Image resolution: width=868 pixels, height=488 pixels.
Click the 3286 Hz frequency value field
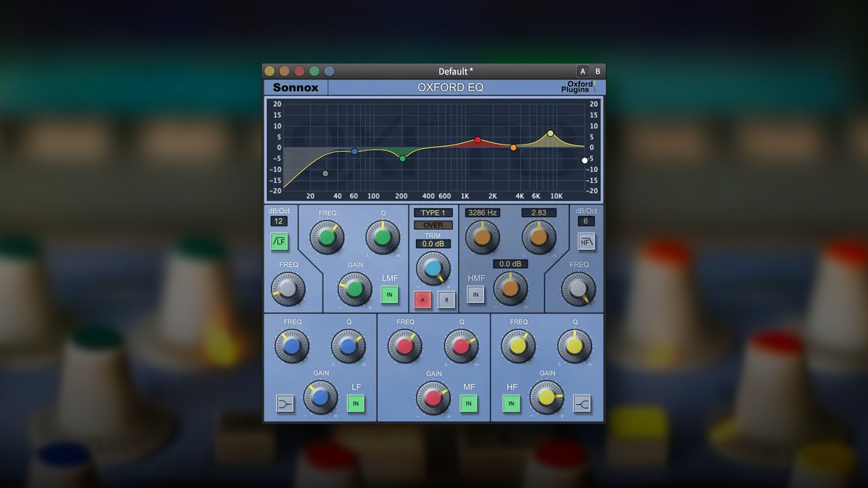[x=482, y=213]
